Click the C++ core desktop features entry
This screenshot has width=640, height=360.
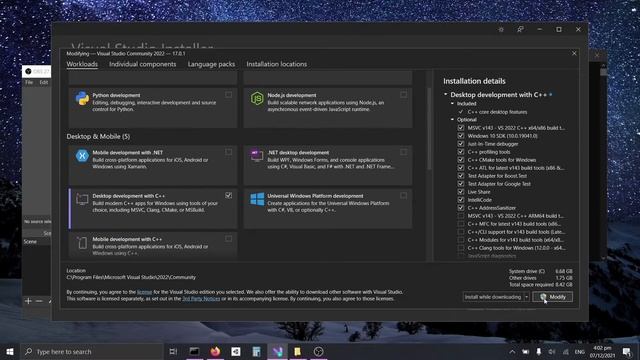[497, 112]
